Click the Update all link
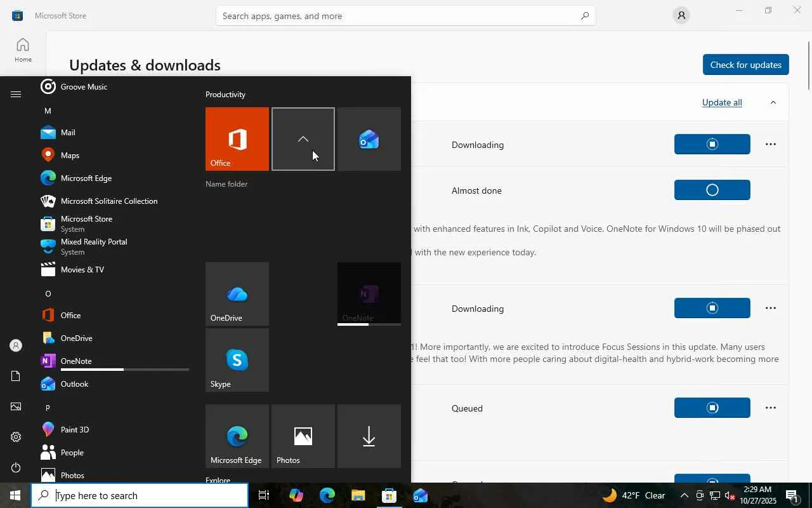 point(722,102)
